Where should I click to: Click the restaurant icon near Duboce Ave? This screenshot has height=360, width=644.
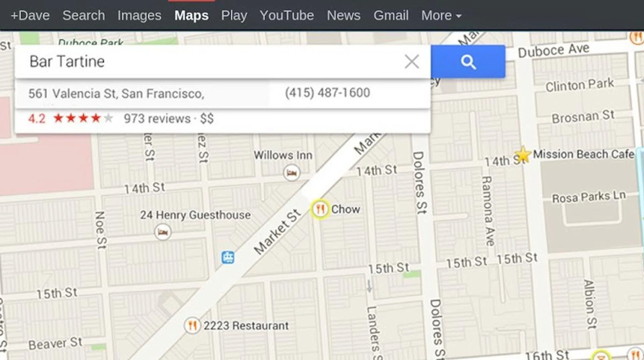637,37
